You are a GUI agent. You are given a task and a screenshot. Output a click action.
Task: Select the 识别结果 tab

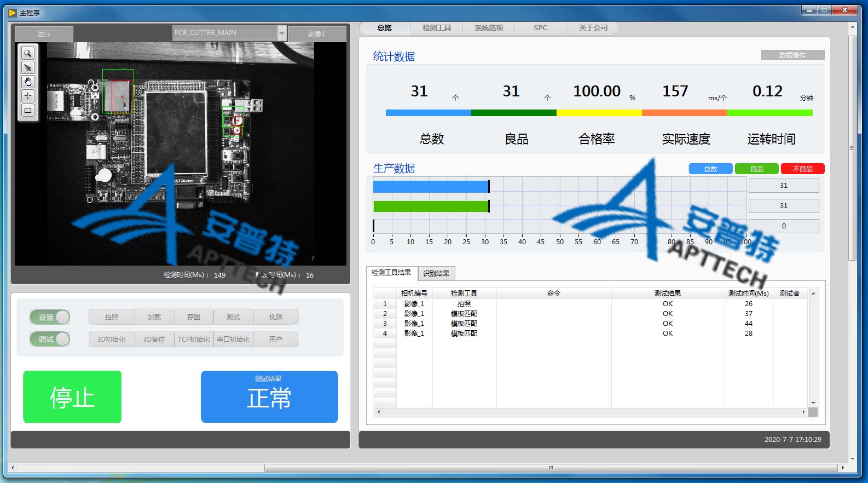point(436,273)
